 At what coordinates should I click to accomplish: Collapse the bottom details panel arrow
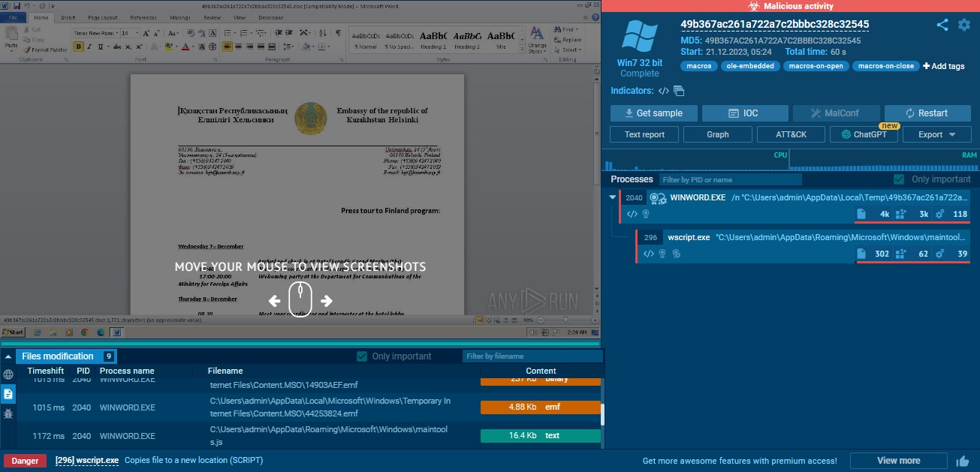coord(8,356)
